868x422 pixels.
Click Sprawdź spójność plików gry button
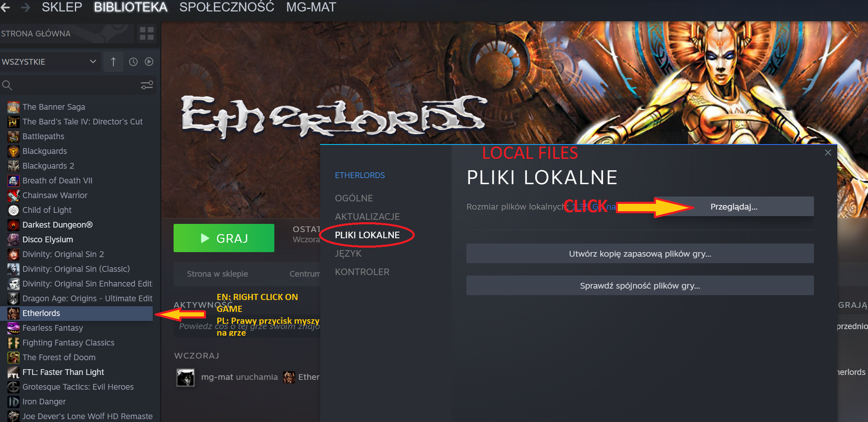click(640, 286)
